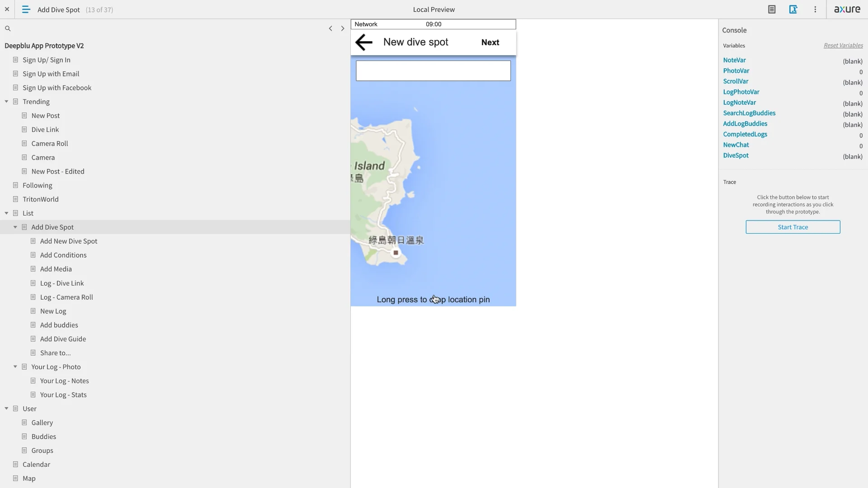The image size is (868, 488).
Task: Select the Camera Roll page
Action: coord(50,144)
